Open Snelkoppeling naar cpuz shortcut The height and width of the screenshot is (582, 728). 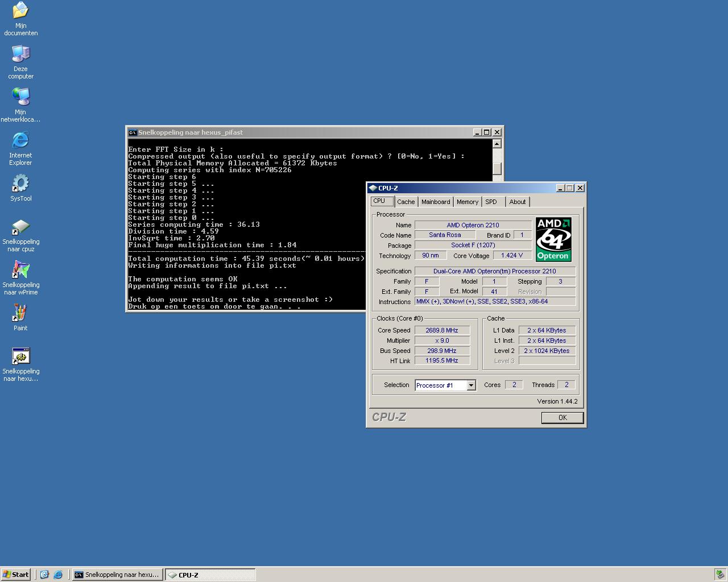tap(20, 235)
